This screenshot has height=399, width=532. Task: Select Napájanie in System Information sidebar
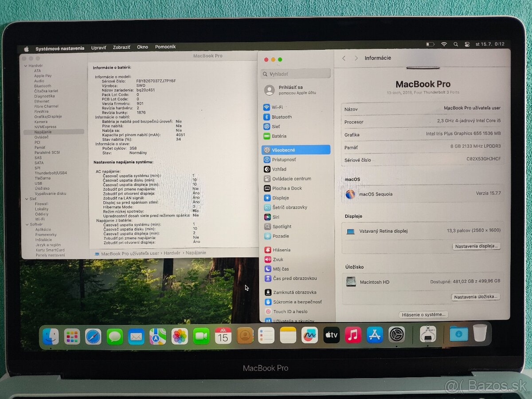pyautogui.click(x=54, y=132)
